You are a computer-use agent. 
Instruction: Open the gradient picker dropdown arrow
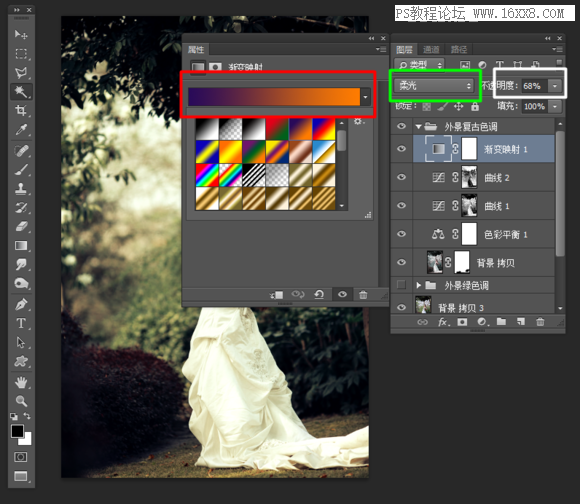[x=365, y=97]
